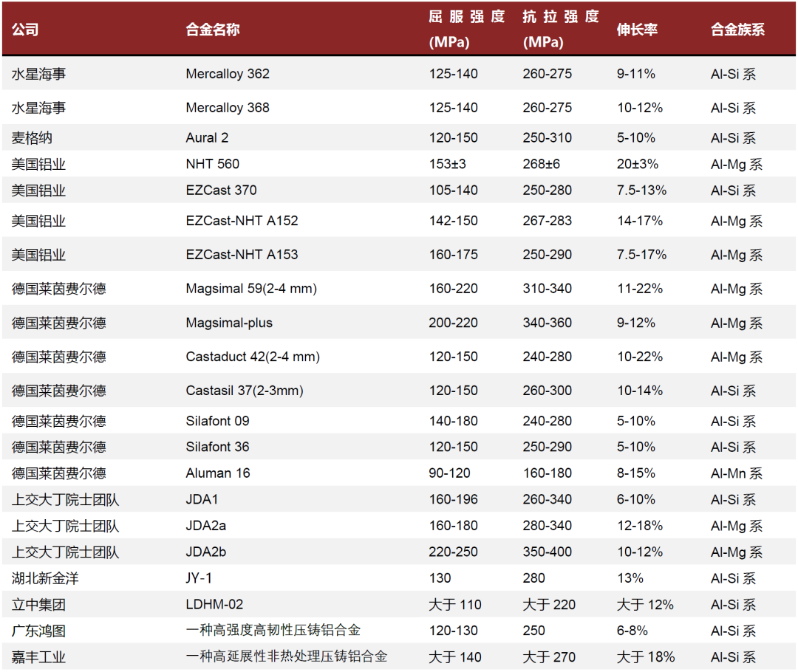This screenshot has width=798, height=672.
Task: Select the Silafont 09 cell
Action: click(x=217, y=421)
